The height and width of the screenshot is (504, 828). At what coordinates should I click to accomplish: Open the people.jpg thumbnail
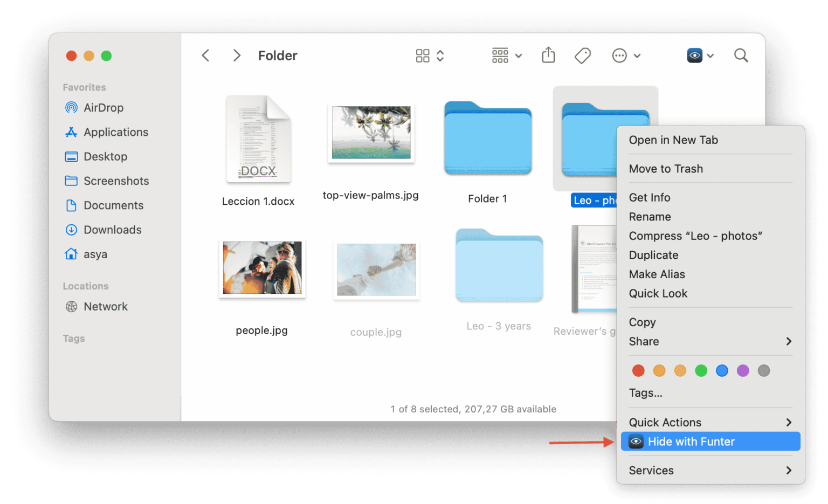point(261,268)
